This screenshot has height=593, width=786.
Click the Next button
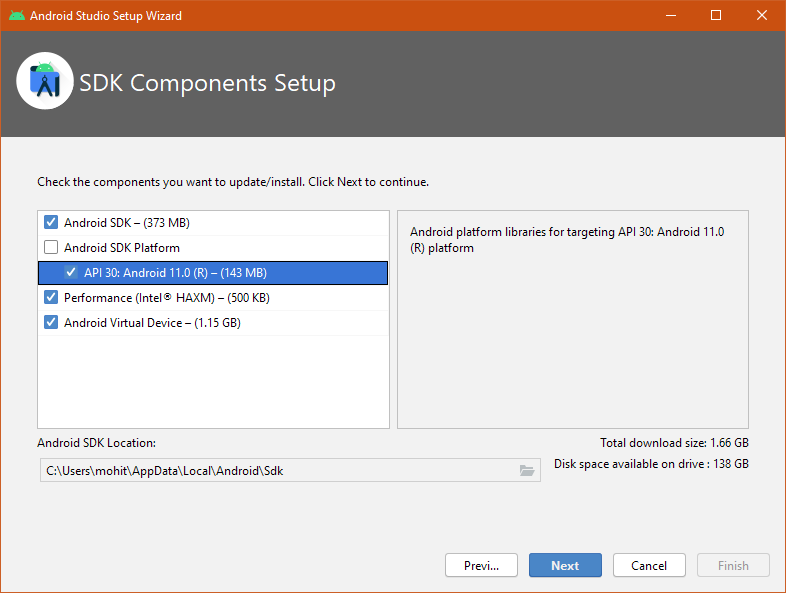click(x=565, y=565)
